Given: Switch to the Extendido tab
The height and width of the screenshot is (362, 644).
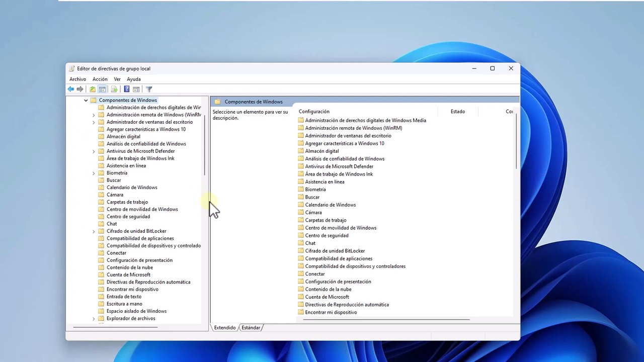Looking at the screenshot, I should [224, 328].
